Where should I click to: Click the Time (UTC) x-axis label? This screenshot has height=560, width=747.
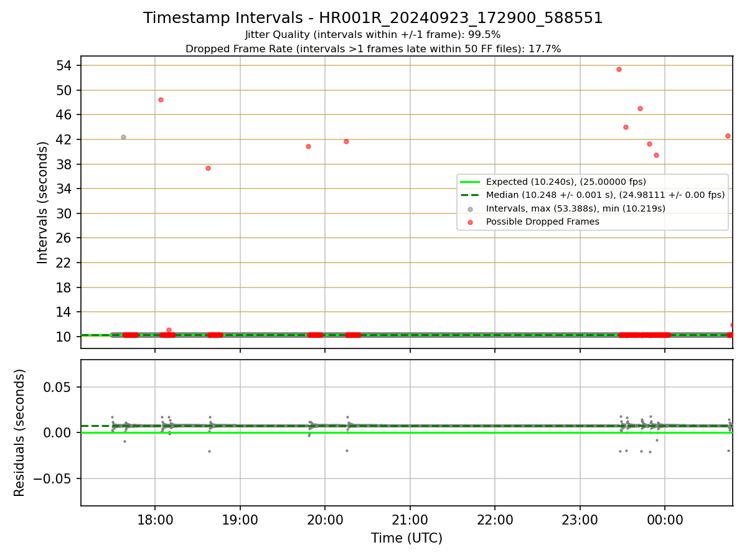(406, 538)
